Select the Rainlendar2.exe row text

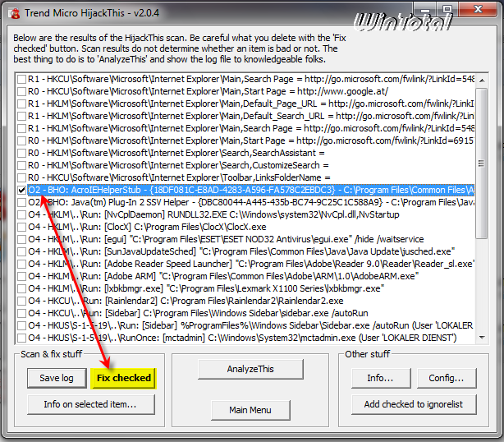pos(186,301)
